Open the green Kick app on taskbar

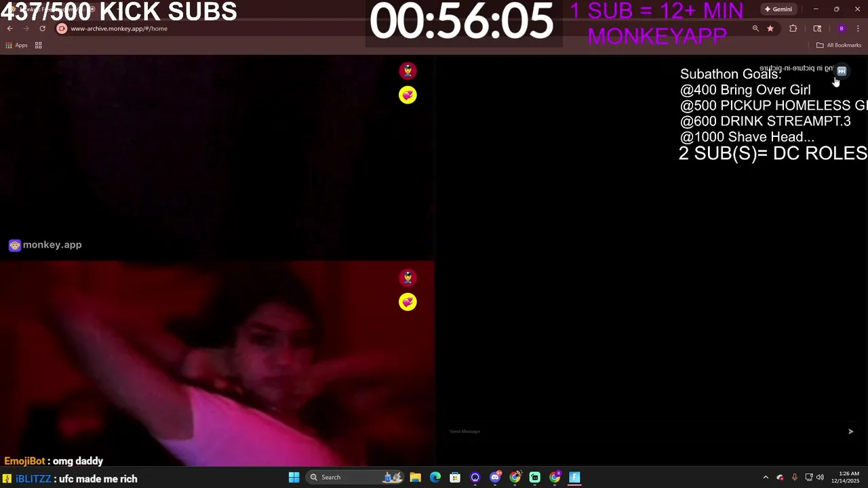coord(535,477)
